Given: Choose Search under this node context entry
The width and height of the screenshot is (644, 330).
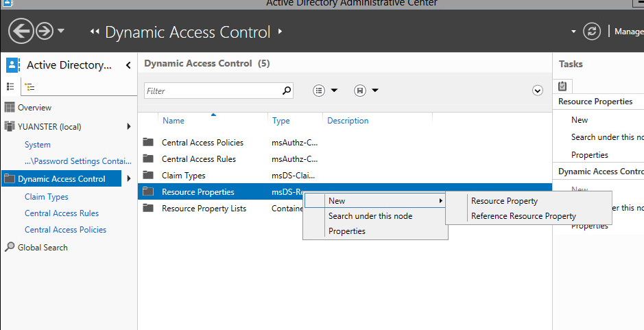Looking at the screenshot, I should tap(375, 216).
